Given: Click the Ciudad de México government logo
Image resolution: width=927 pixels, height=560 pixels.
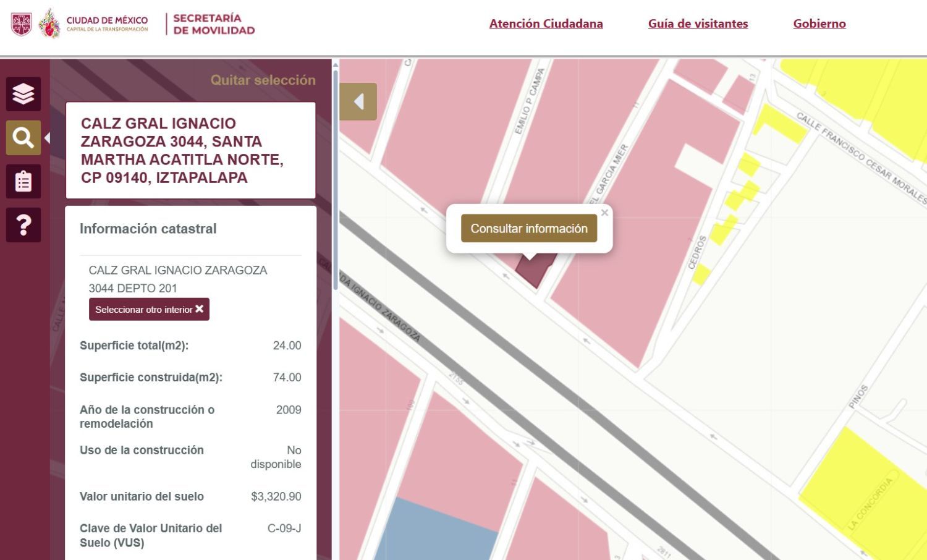Looking at the screenshot, I should pyautogui.click(x=94, y=23).
